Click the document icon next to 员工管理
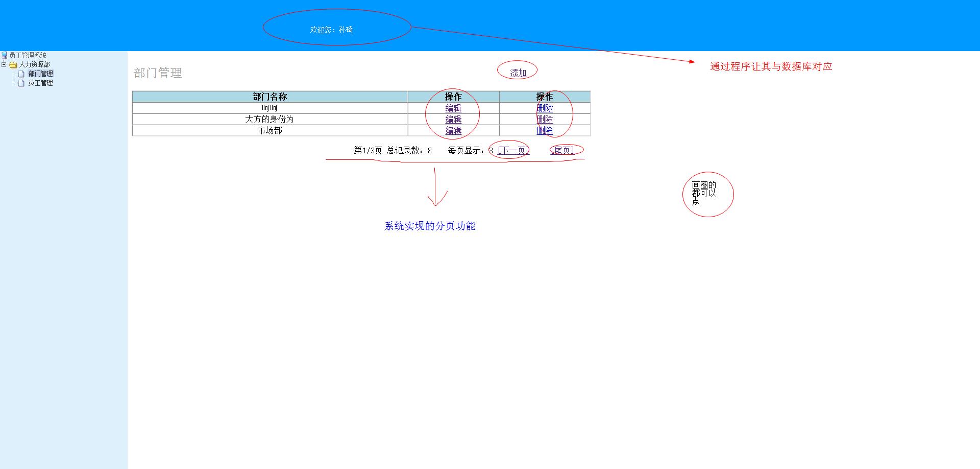Image resolution: width=980 pixels, height=469 pixels. [21, 82]
